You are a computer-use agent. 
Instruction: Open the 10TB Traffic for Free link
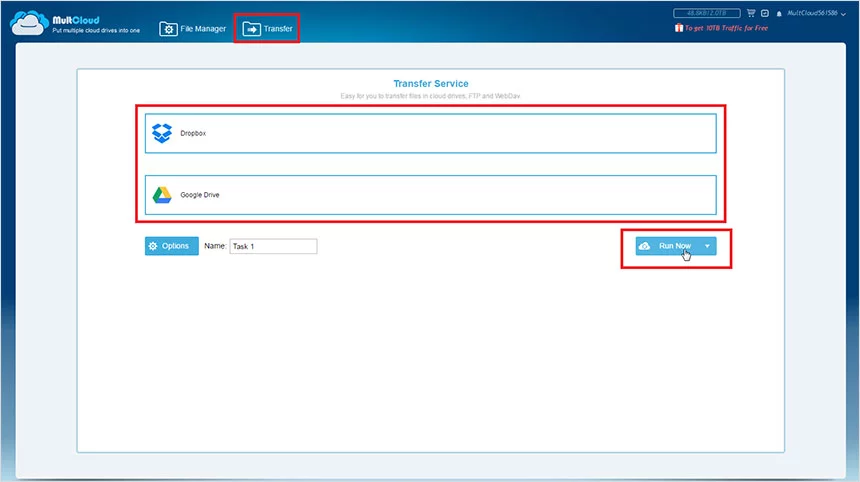coord(726,28)
